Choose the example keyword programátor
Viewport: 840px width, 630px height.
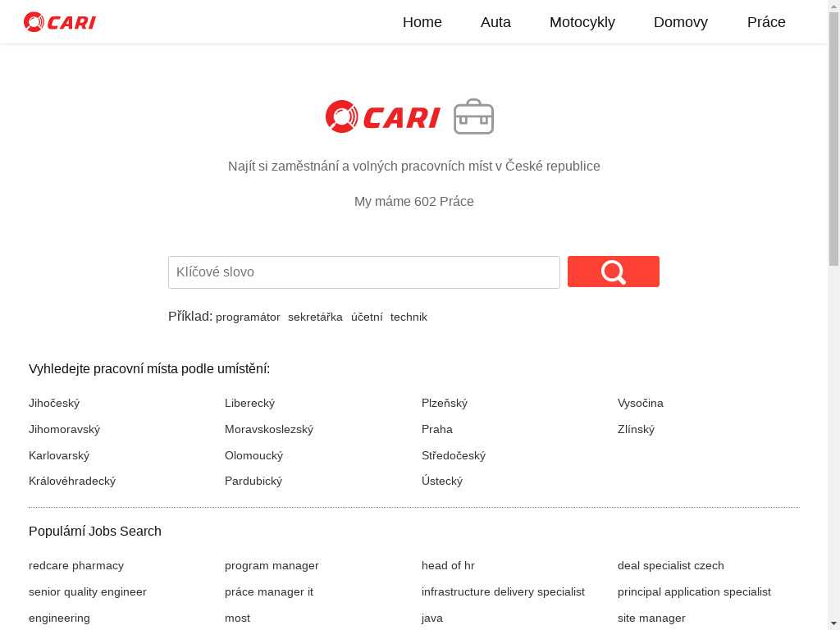(248, 317)
